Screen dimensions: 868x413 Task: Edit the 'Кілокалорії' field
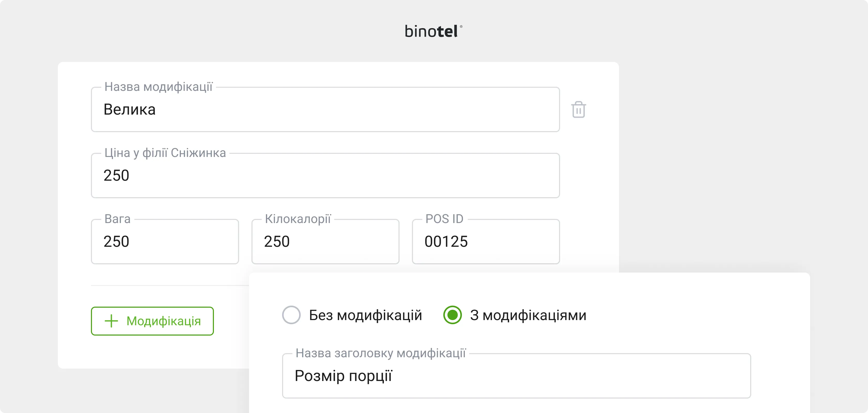326,242
